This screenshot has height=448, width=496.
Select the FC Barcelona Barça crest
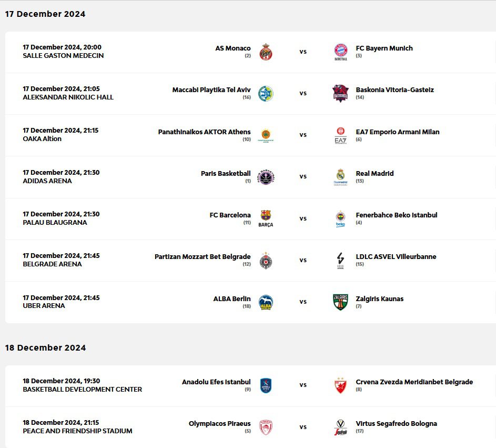266,218
